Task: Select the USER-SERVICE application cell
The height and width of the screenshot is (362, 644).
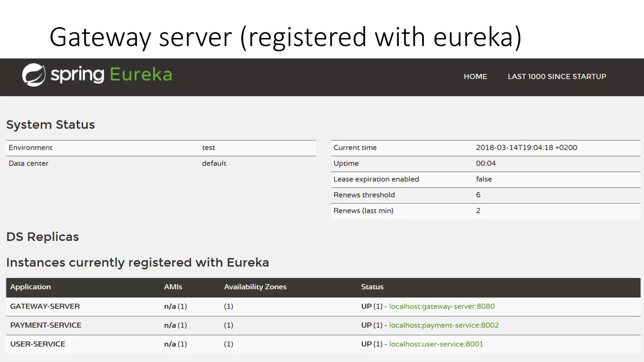Action: click(38, 344)
